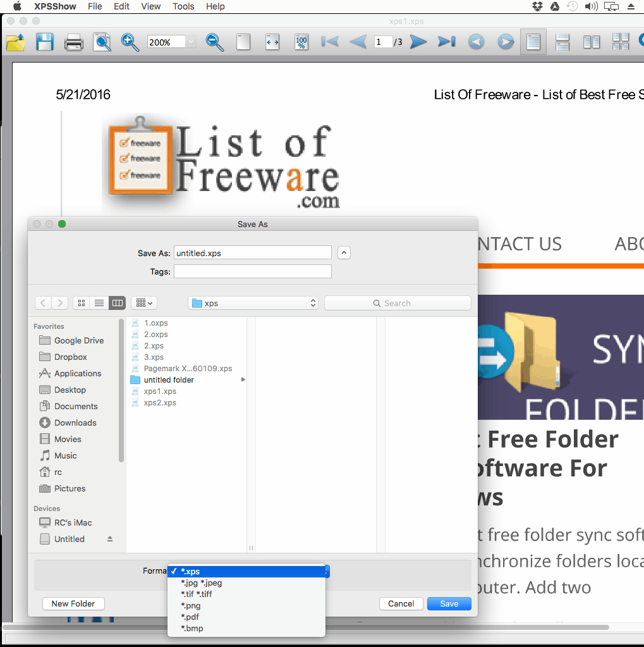Image resolution: width=644 pixels, height=647 pixels.
Task: Click the Time Machine menu bar icon
Action: point(572,6)
